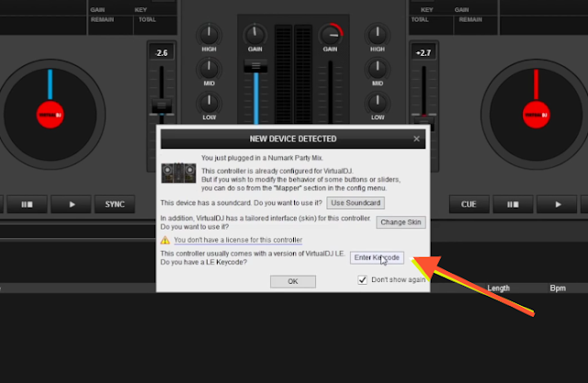Toggle the Don't show again checkbox
Viewport: 588px width, 383px height.
[x=362, y=280]
